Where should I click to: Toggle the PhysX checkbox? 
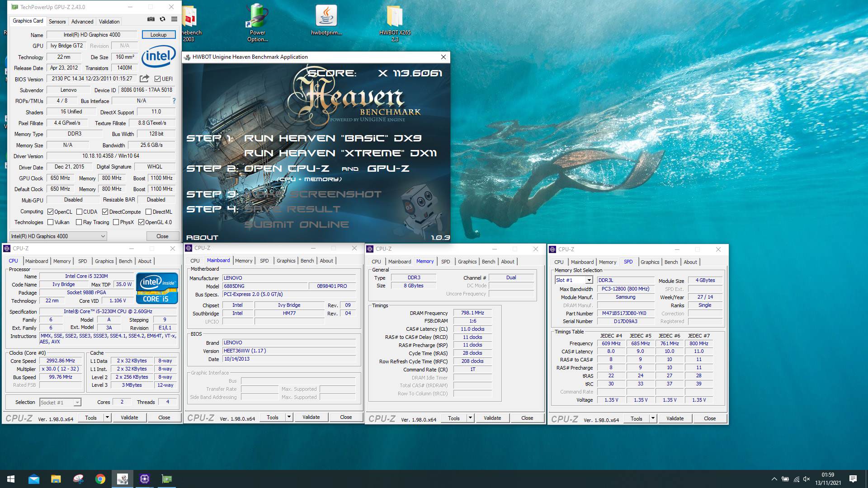pos(116,222)
